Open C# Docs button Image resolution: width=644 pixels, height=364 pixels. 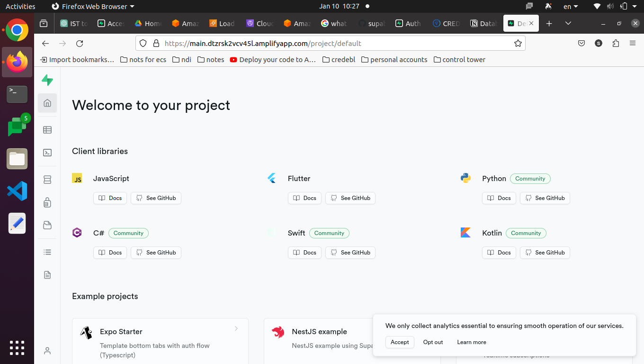click(110, 253)
